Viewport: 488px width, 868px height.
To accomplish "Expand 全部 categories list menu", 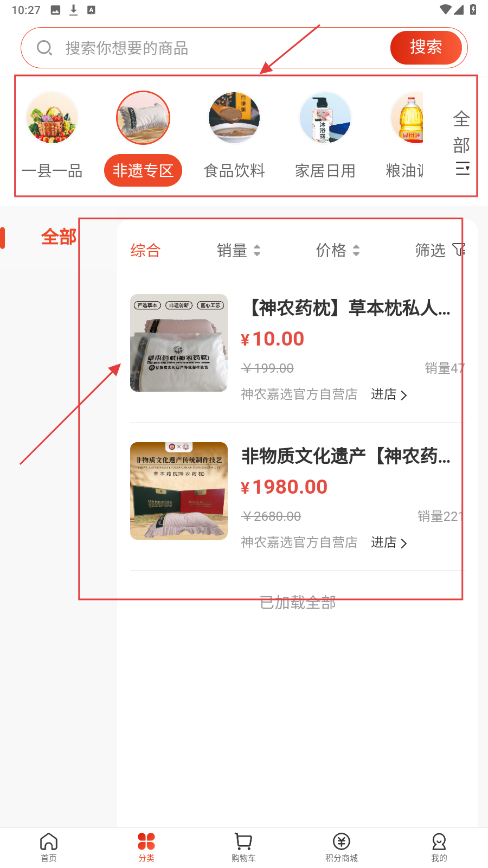I will [462, 143].
